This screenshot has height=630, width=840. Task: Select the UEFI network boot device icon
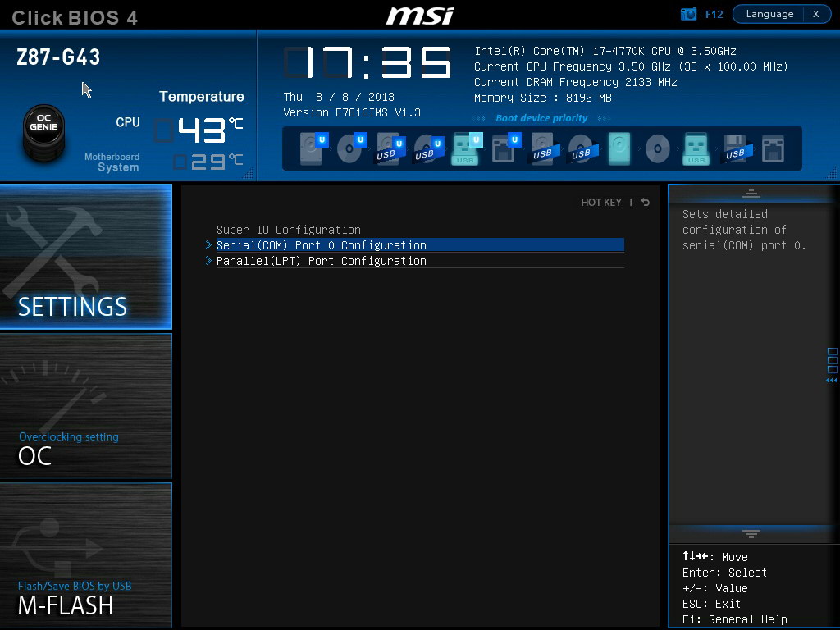pos(505,148)
